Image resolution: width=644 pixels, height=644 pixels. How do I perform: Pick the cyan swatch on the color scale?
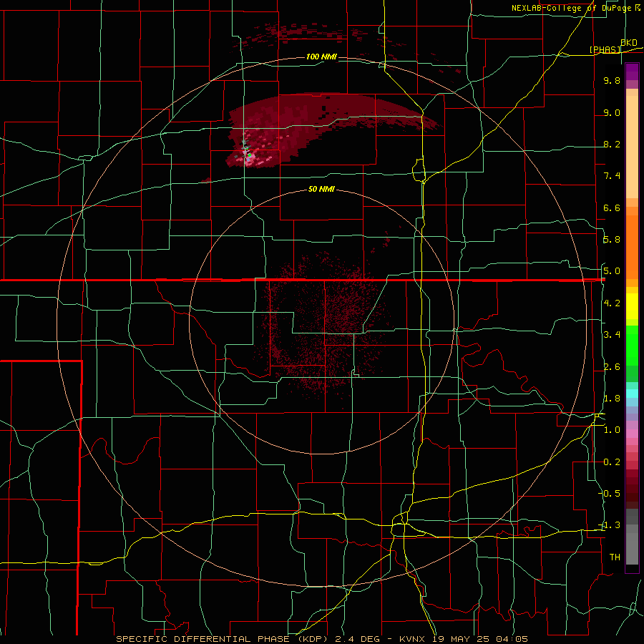click(x=632, y=394)
